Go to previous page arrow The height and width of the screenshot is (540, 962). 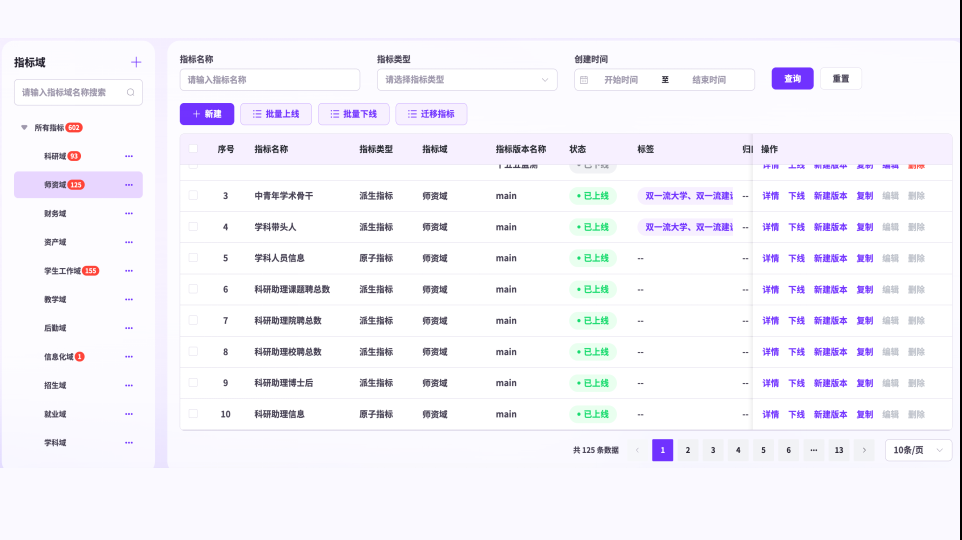[637, 450]
